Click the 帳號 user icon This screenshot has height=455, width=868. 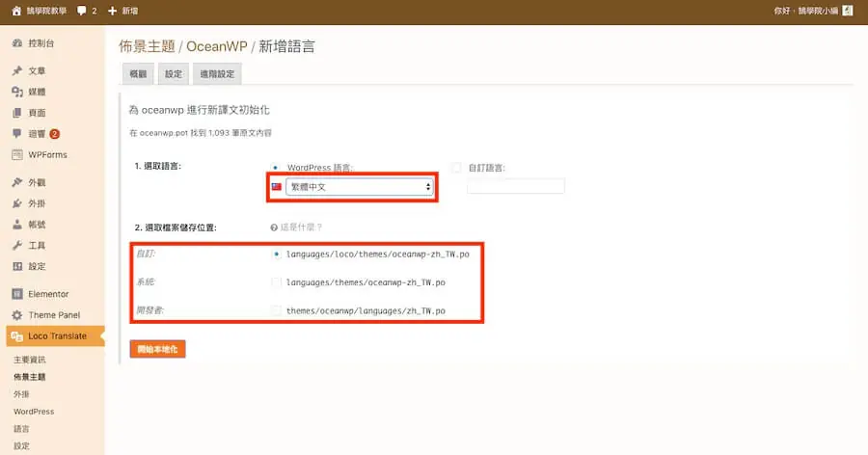(x=17, y=225)
